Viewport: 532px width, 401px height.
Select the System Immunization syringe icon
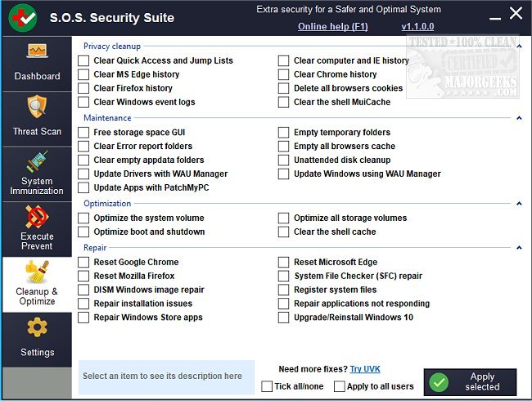(x=37, y=161)
